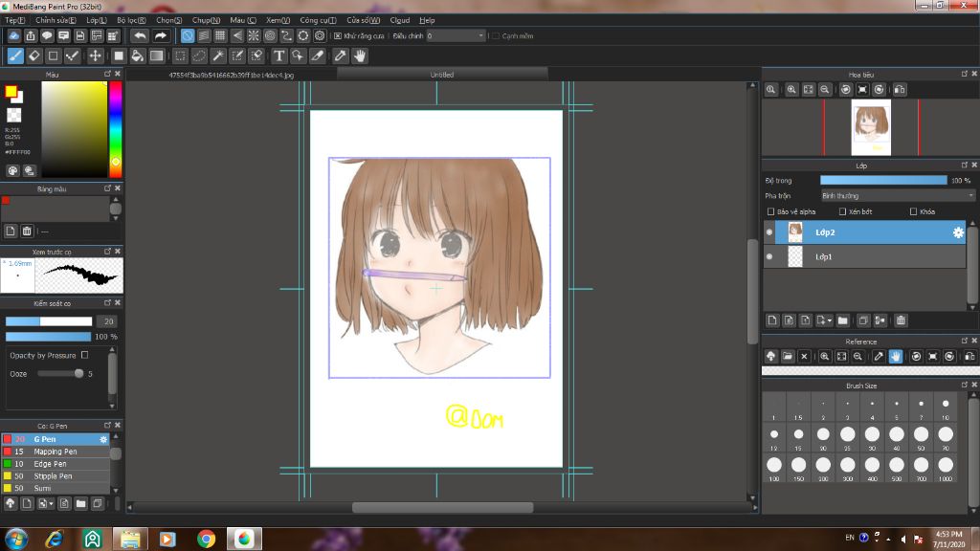The image size is (980, 551).
Task: Open the Điều chỉnh correction dropdown
Action: 456,36
